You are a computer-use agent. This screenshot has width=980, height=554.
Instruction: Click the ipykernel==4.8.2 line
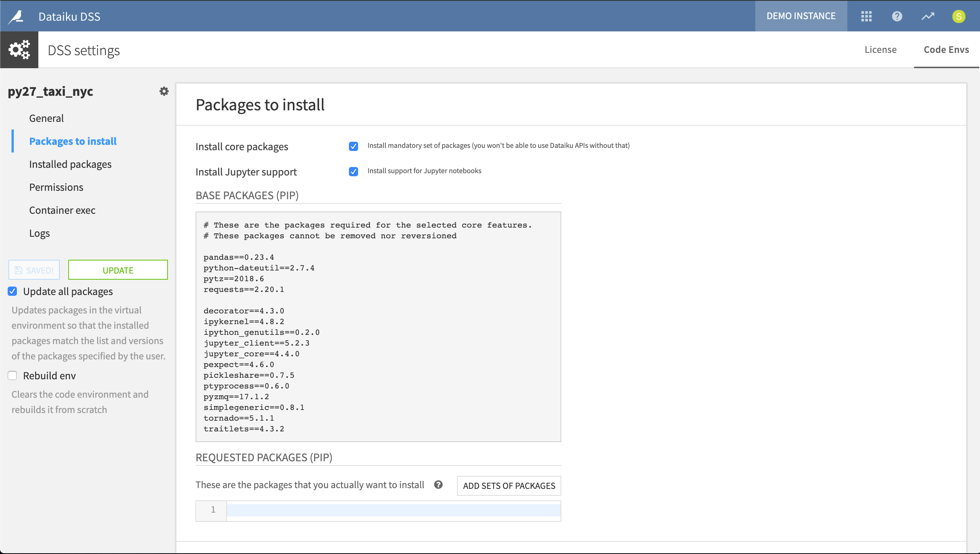[244, 321]
